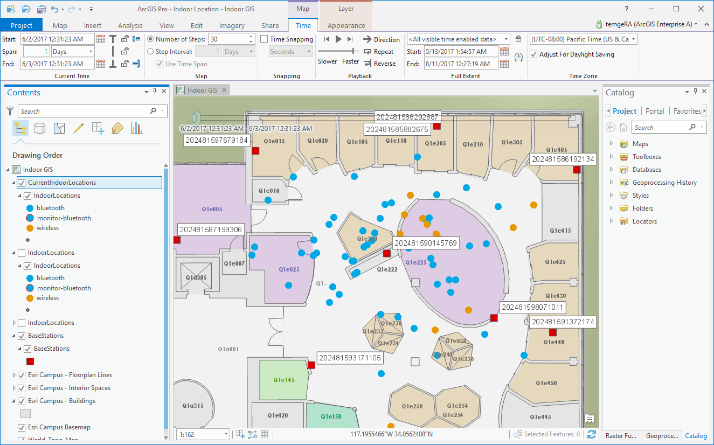Open the calendar picker for the End time

[100, 64]
